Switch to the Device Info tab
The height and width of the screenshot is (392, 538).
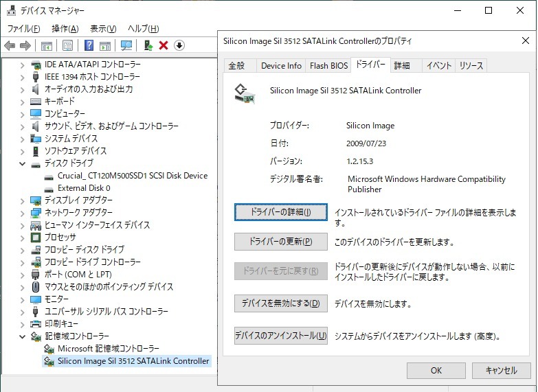tap(281, 65)
